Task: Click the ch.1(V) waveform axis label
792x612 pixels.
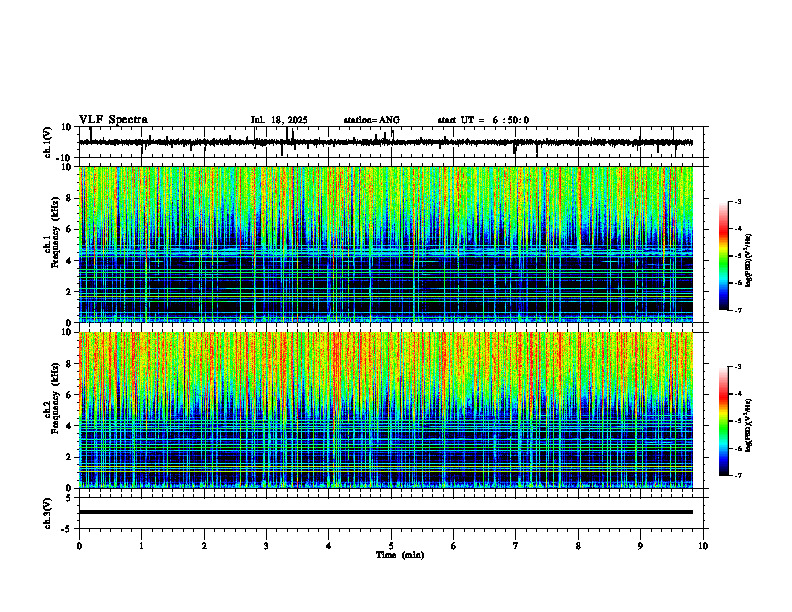Action: pos(48,142)
